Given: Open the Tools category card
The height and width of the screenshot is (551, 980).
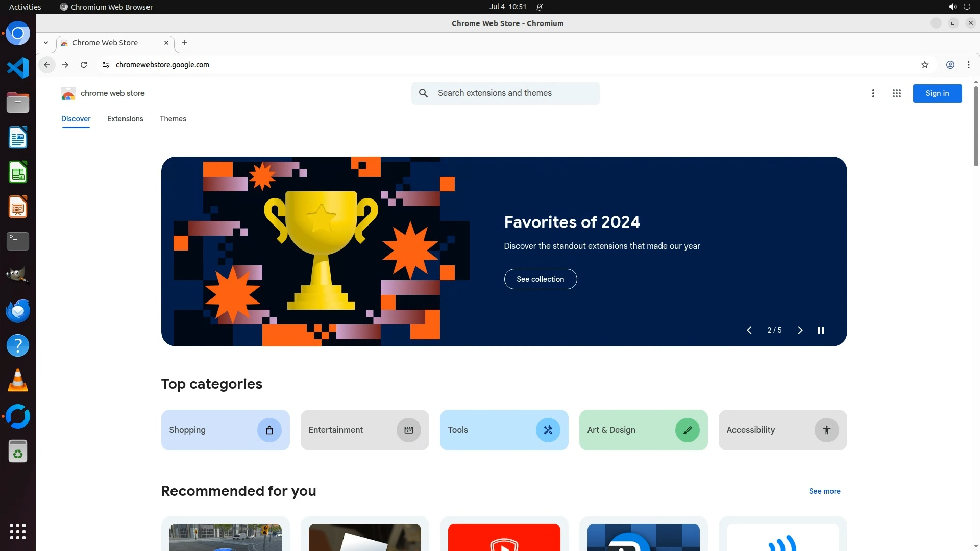Looking at the screenshot, I should (x=503, y=430).
